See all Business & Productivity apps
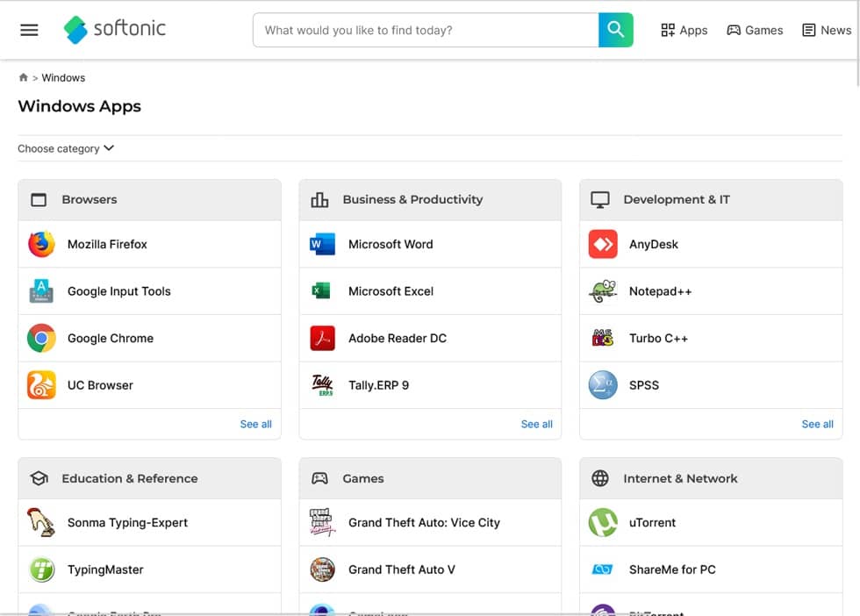This screenshot has width=860, height=616. [x=536, y=424]
